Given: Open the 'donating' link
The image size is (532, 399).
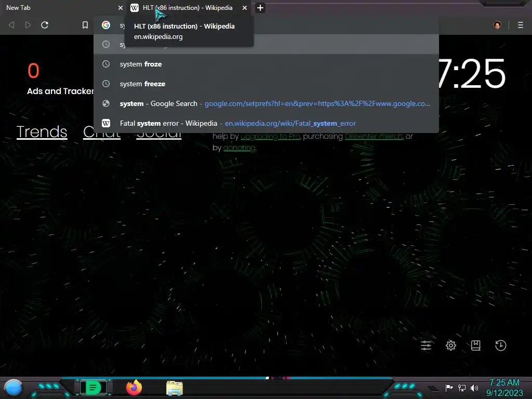Looking at the screenshot, I should click(x=239, y=148).
